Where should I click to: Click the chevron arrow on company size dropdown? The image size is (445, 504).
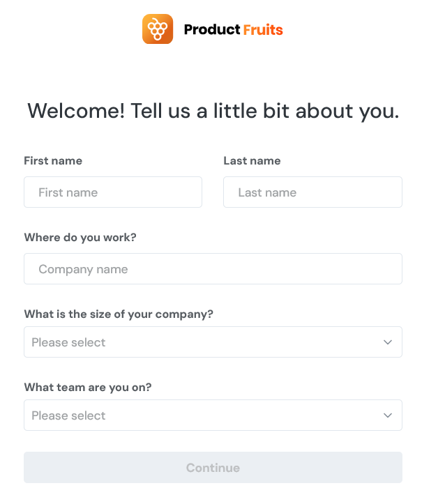[x=388, y=342]
